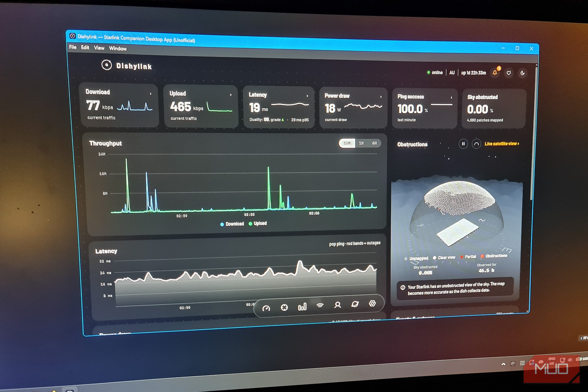Viewport: 588px width, 392px height.
Task: Open the volume speaker icon in tray
Action: [x=570, y=360]
